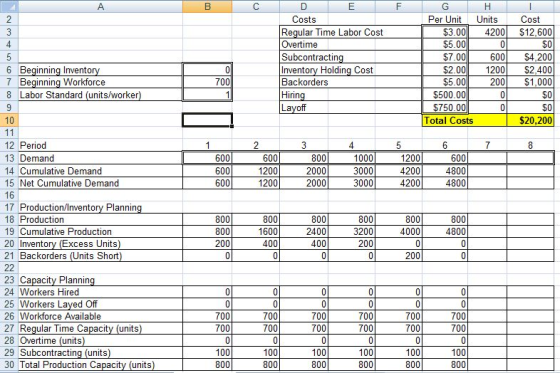This screenshot has height=373, width=560.
Task: Click the $20,200 total cost cell
Action: coord(530,120)
